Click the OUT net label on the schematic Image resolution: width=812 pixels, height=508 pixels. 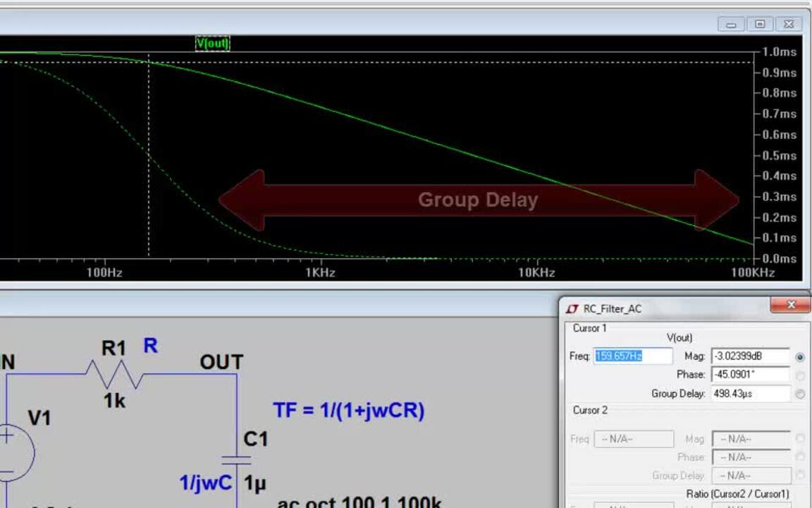222,362
